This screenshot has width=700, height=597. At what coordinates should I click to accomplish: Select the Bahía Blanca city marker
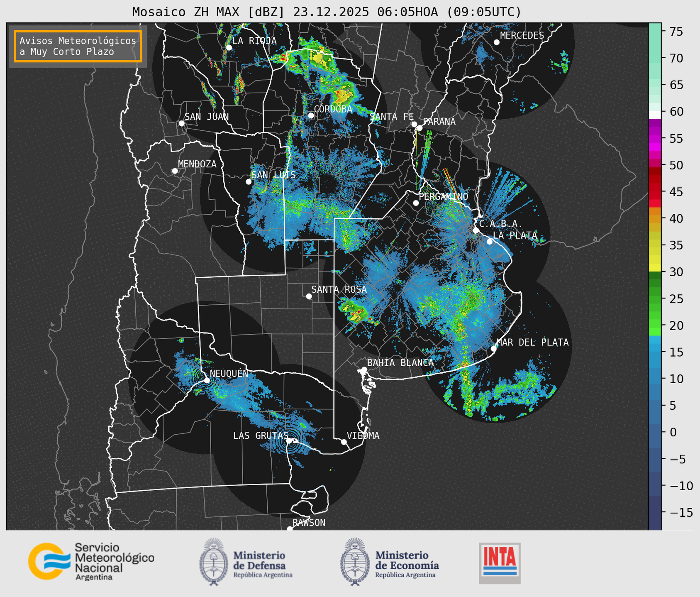(x=364, y=369)
